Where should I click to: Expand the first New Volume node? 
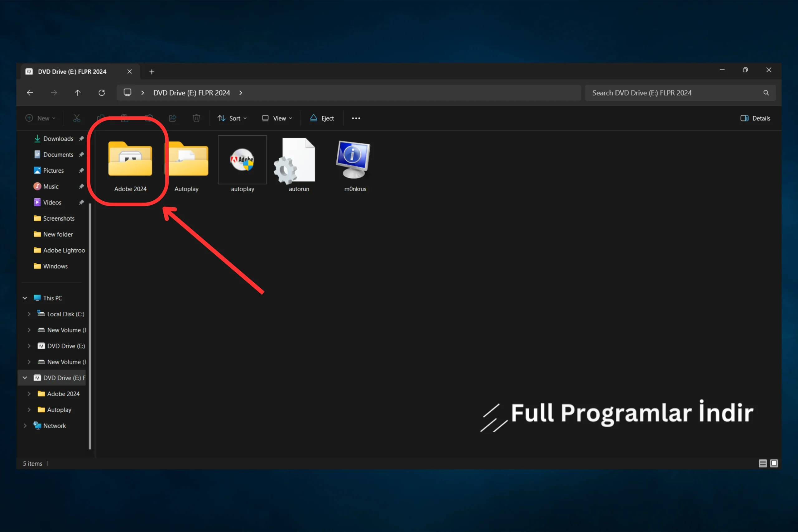pos(29,330)
